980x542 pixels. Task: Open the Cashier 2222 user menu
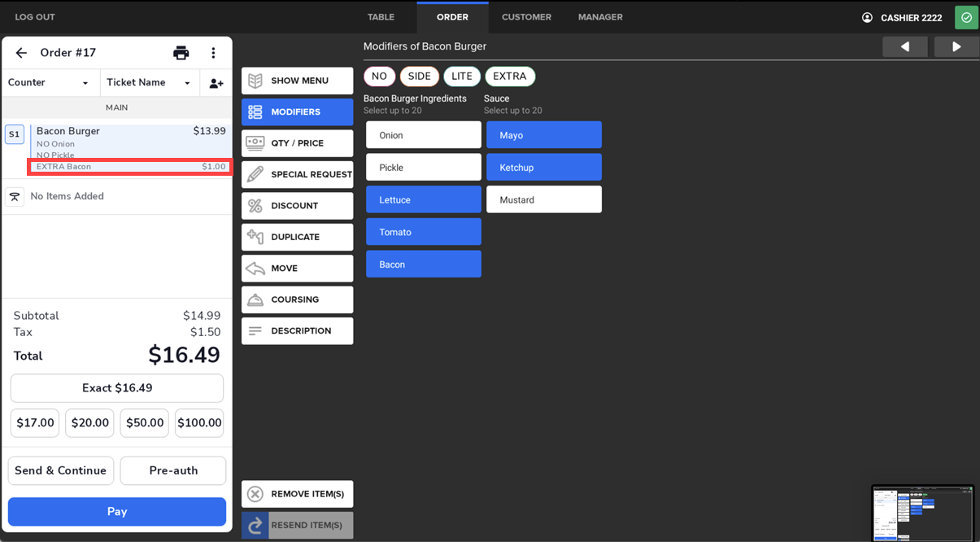click(902, 17)
